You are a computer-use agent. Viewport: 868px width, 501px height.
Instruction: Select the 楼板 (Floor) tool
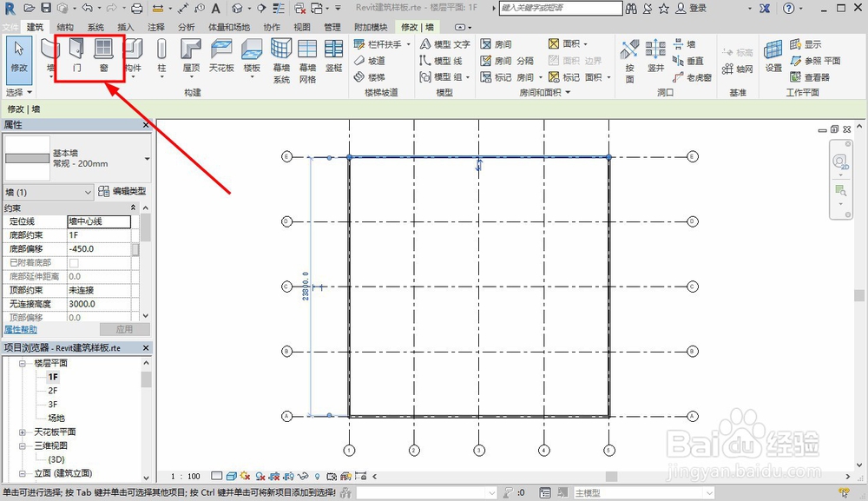[252, 56]
